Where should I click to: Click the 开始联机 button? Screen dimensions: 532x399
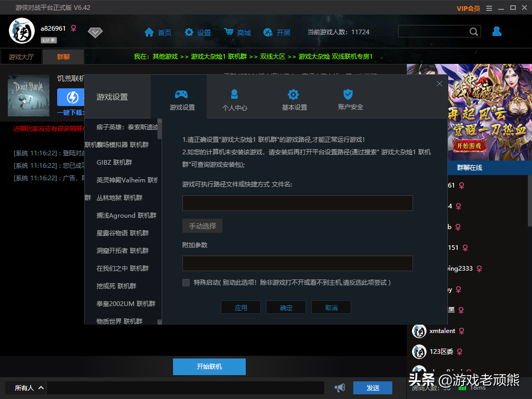pyautogui.click(x=209, y=367)
